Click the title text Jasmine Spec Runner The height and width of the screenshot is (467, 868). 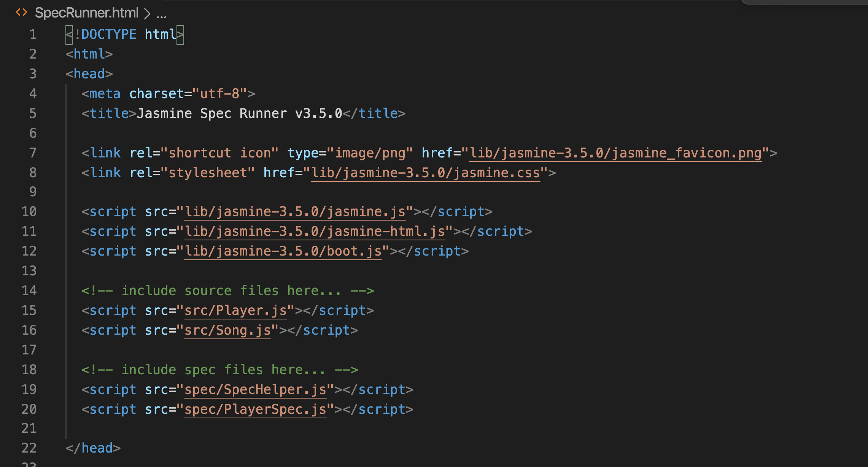[x=212, y=113]
